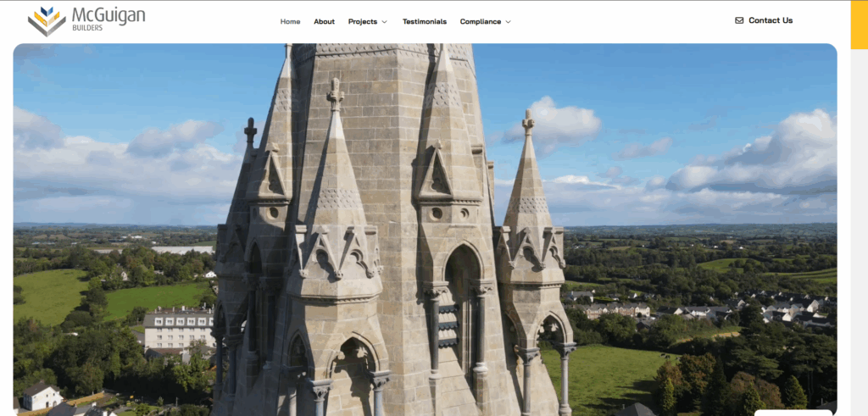Screen dimensions: 868x416
Task: Open the Home page link
Action: click(290, 21)
